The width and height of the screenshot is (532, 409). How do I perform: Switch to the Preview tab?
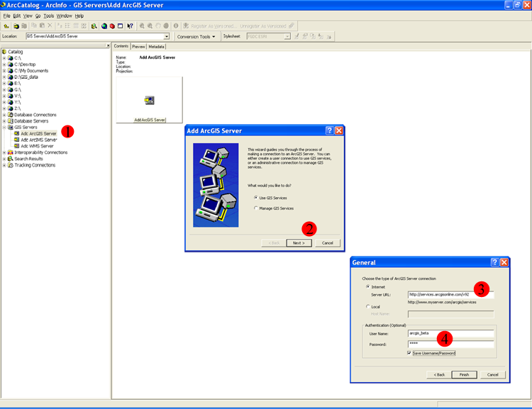click(138, 47)
